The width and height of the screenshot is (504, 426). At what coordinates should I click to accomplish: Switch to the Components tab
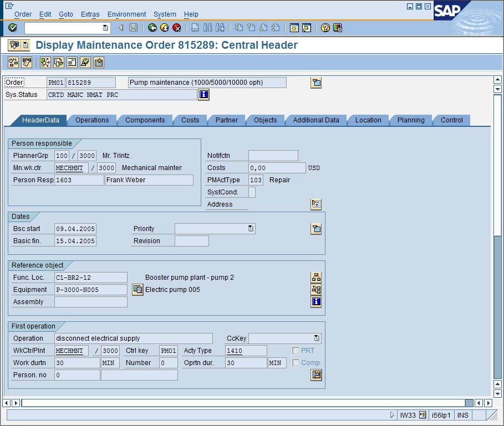point(145,120)
